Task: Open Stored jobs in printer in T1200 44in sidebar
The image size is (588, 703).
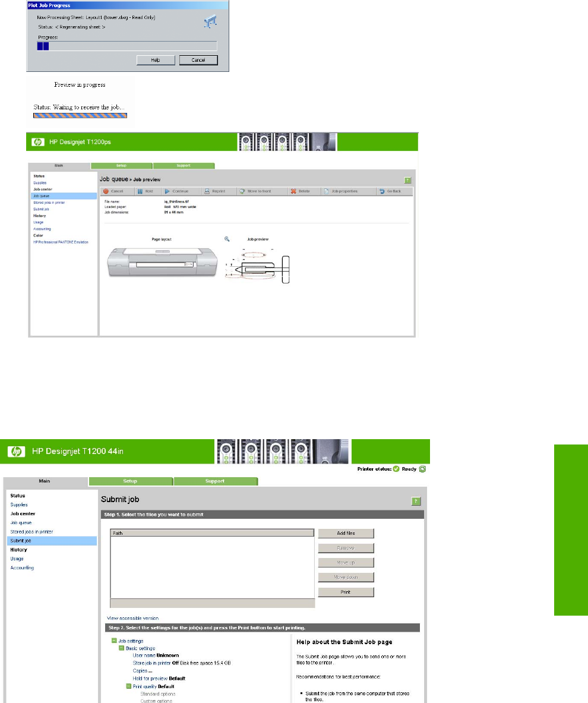Action: tap(32, 532)
